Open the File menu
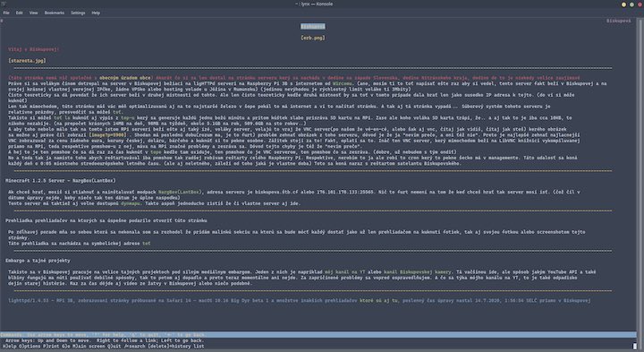This screenshot has height=352, width=644. click(6, 13)
